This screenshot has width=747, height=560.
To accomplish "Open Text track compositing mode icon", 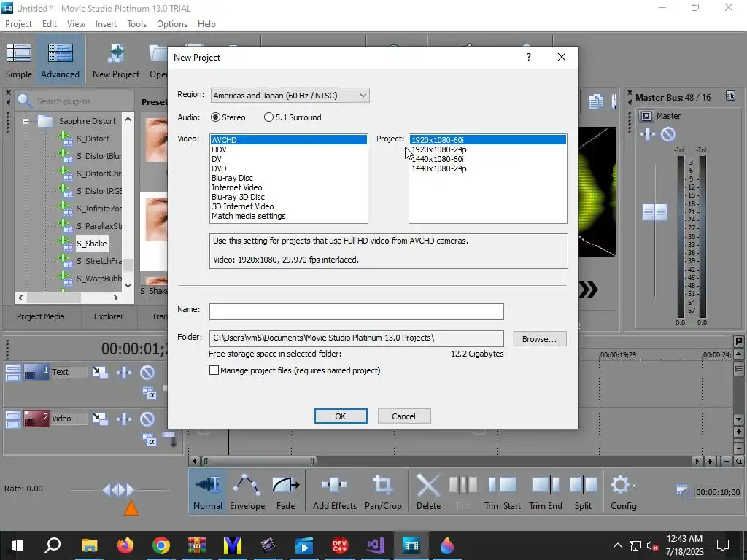I will click(100, 372).
